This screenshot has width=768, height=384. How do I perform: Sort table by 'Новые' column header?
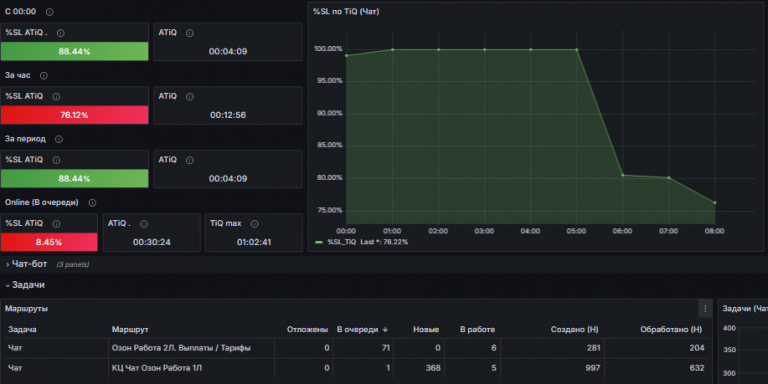point(426,330)
